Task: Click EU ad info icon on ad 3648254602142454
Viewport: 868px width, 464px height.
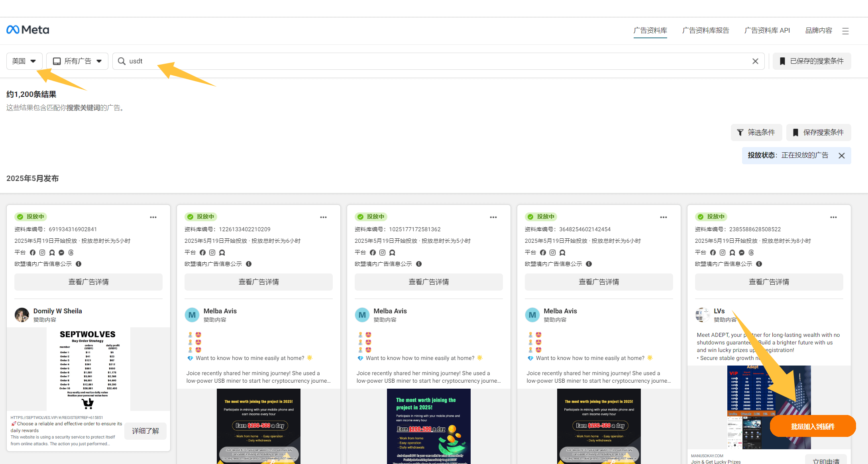Action: [589, 264]
